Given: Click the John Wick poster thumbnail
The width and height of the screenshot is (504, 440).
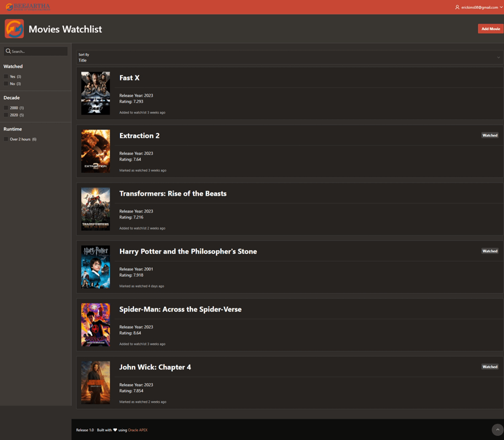Looking at the screenshot, I should point(95,383).
